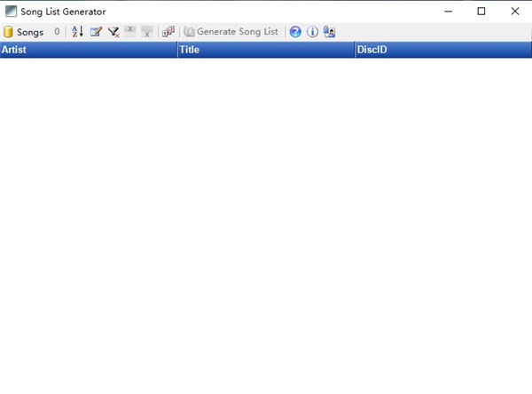532x394 pixels.
Task: Minimize the Song List Generator window
Action: click(x=448, y=12)
